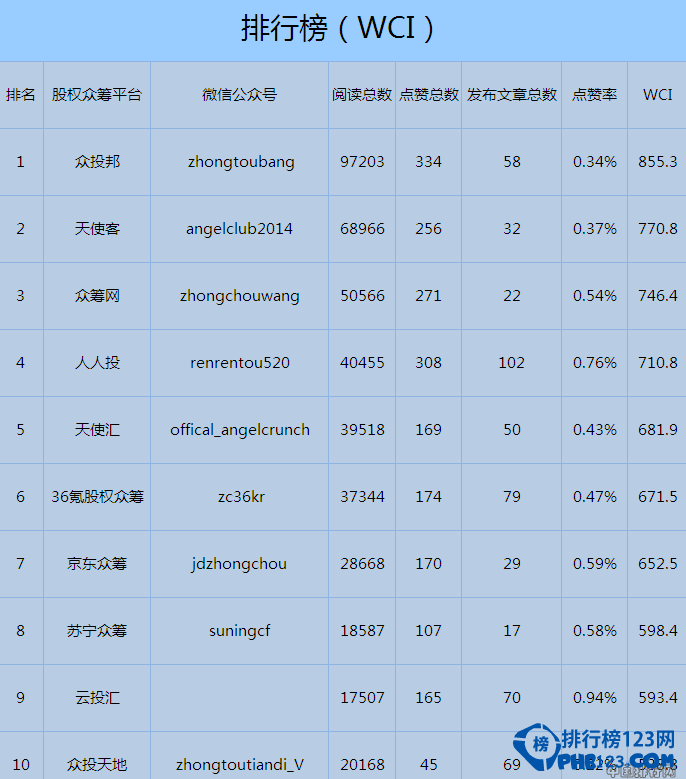Click read count 37344
The width and height of the screenshot is (686, 779).
pos(362,497)
